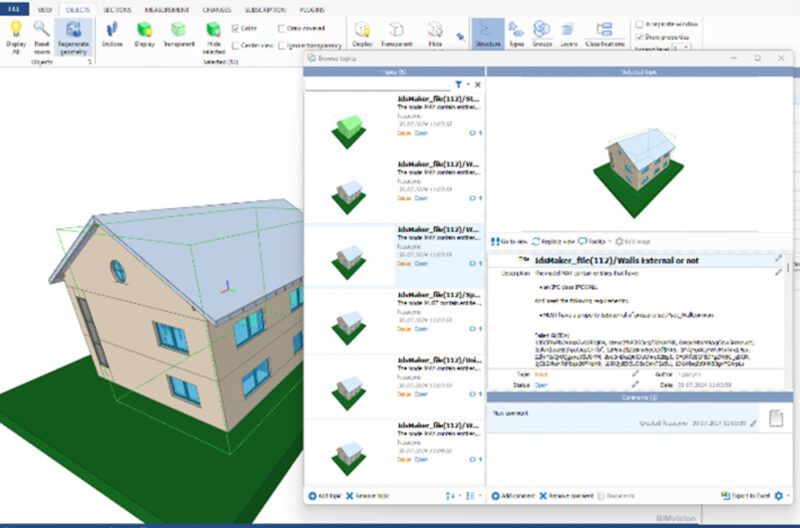
Task: Edit the topic title with pencil icon
Action: 779,259
